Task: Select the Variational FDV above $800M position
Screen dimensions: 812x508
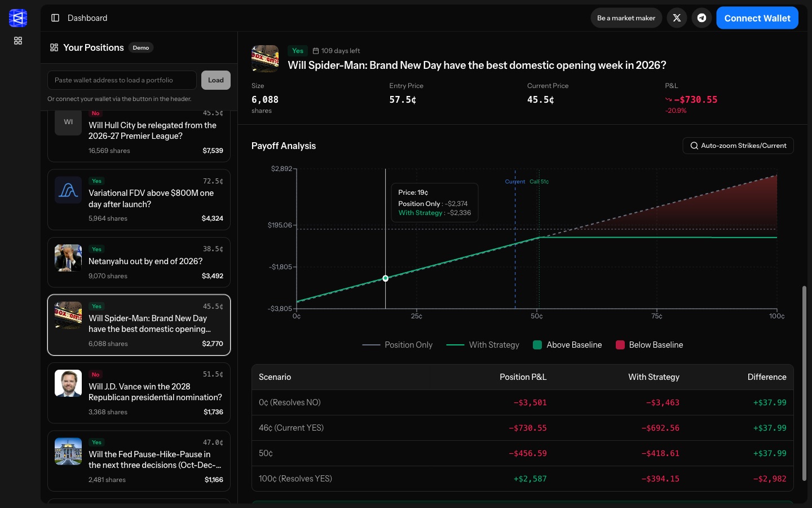Action: click(x=139, y=200)
